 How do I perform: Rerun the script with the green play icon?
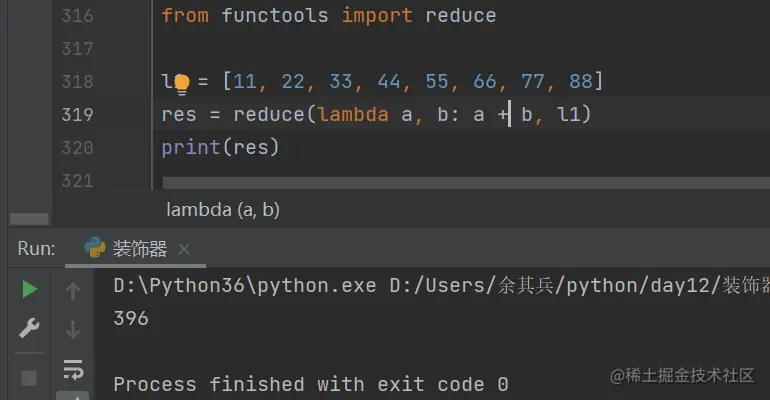29,289
